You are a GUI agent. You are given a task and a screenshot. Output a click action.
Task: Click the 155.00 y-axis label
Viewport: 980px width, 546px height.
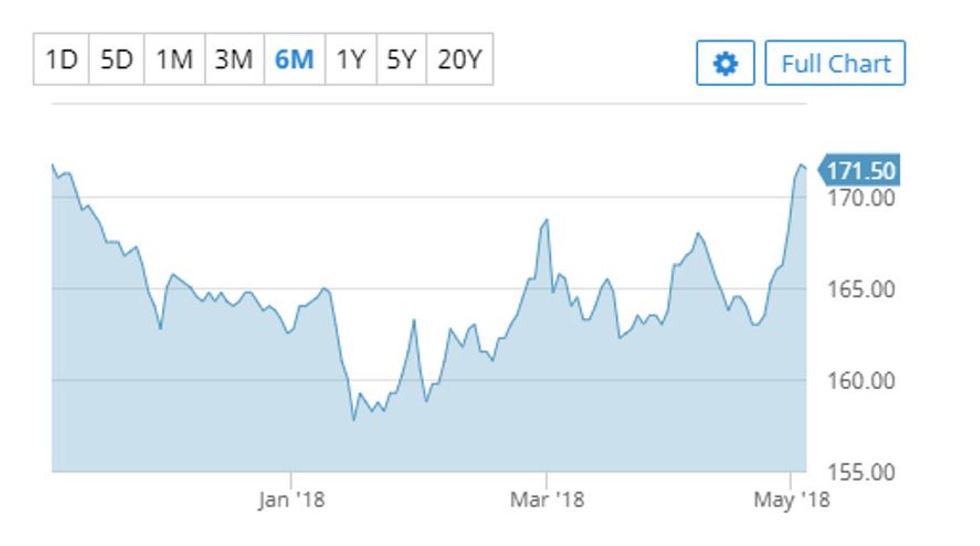[x=861, y=472]
